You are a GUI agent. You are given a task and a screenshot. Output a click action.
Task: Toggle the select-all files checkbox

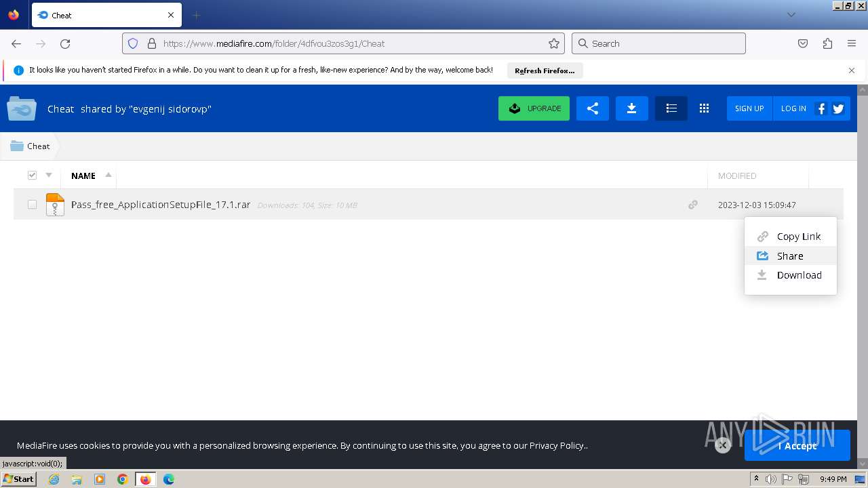point(32,175)
